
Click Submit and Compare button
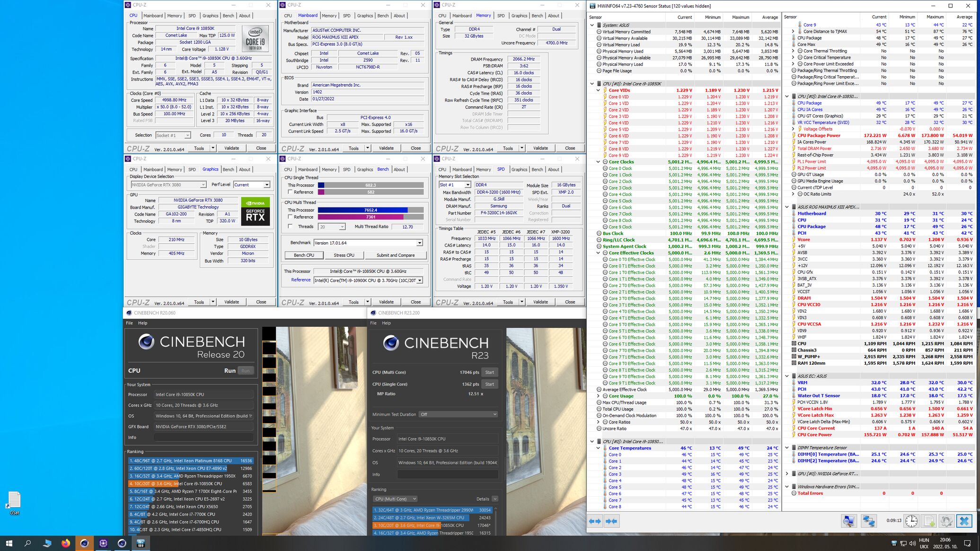(395, 255)
